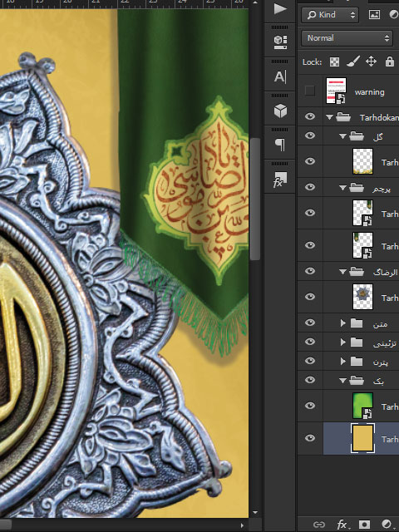Lock position move icon
This screenshot has height=532, width=399.
[x=371, y=62]
